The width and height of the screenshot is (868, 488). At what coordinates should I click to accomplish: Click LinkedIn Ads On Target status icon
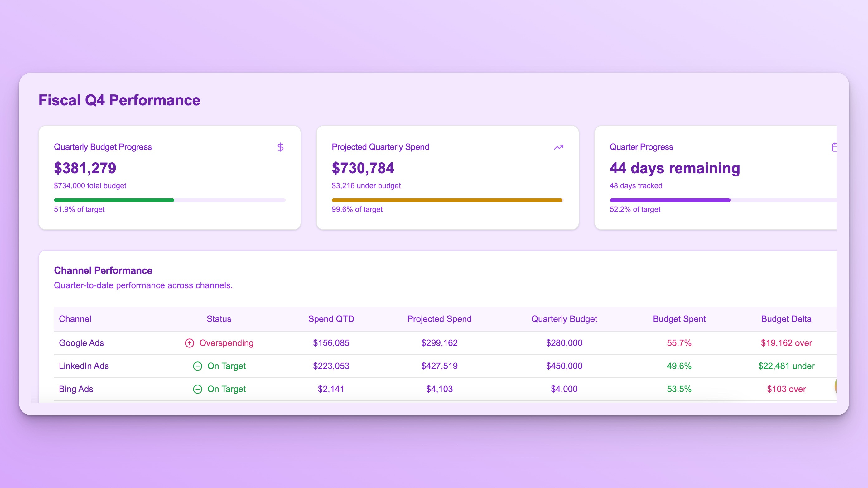[197, 366]
